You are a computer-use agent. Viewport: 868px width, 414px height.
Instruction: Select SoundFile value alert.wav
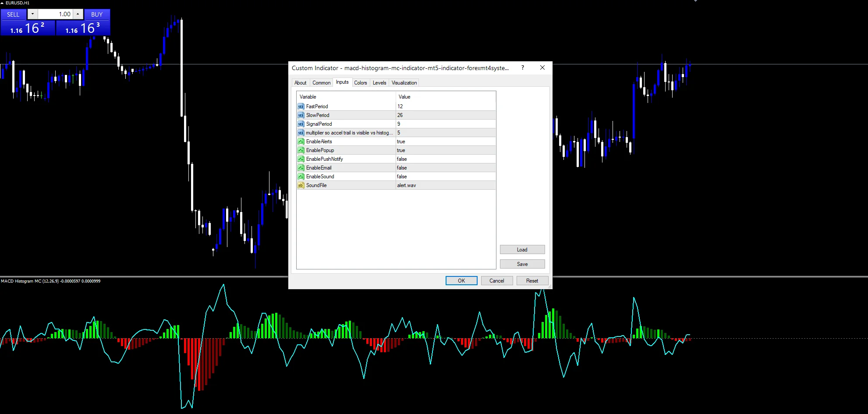[446, 185]
